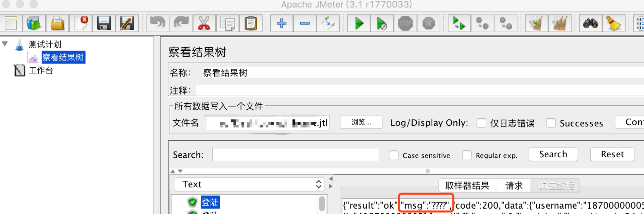Open an existing test plan file
644x216 pixels.
57,23
